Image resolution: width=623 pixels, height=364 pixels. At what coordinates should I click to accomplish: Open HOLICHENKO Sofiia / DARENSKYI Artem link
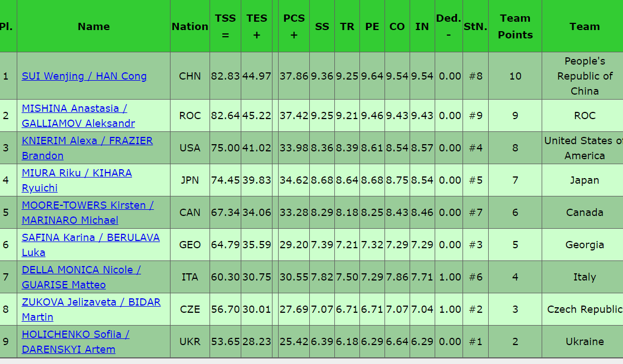tap(75, 335)
